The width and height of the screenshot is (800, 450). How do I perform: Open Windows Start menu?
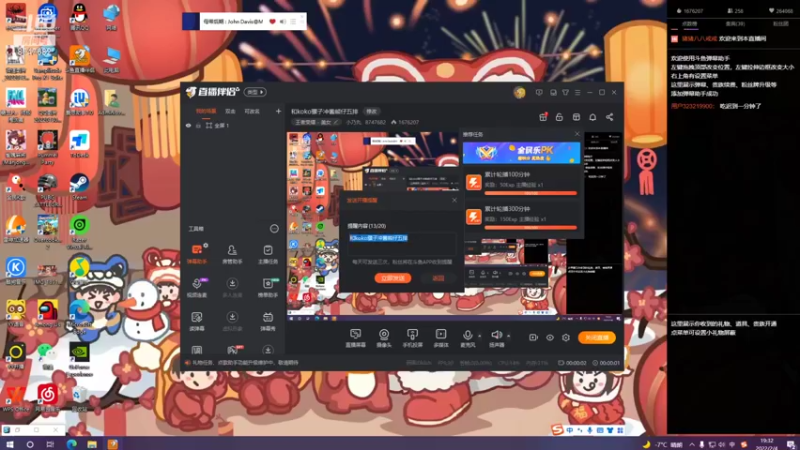point(10,444)
